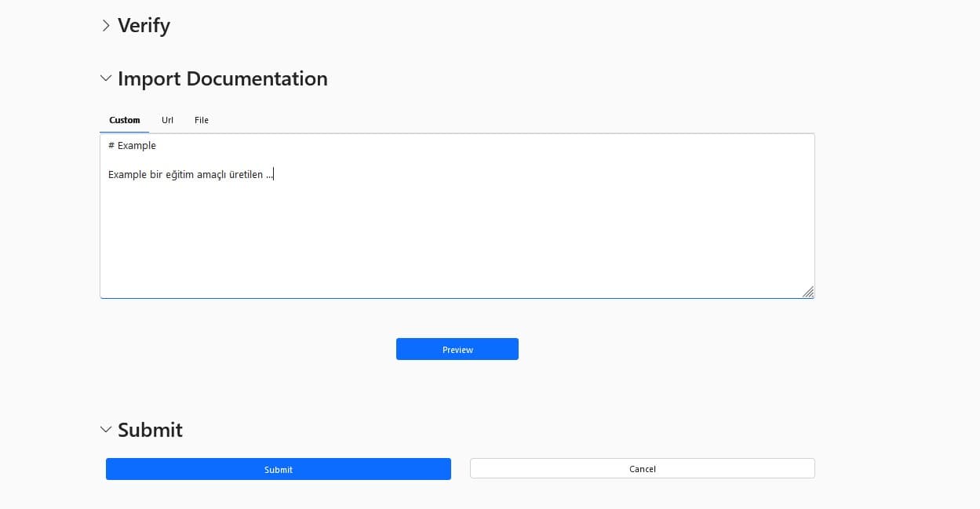Collapse the Import Documentation section chevron

[106, 78]
